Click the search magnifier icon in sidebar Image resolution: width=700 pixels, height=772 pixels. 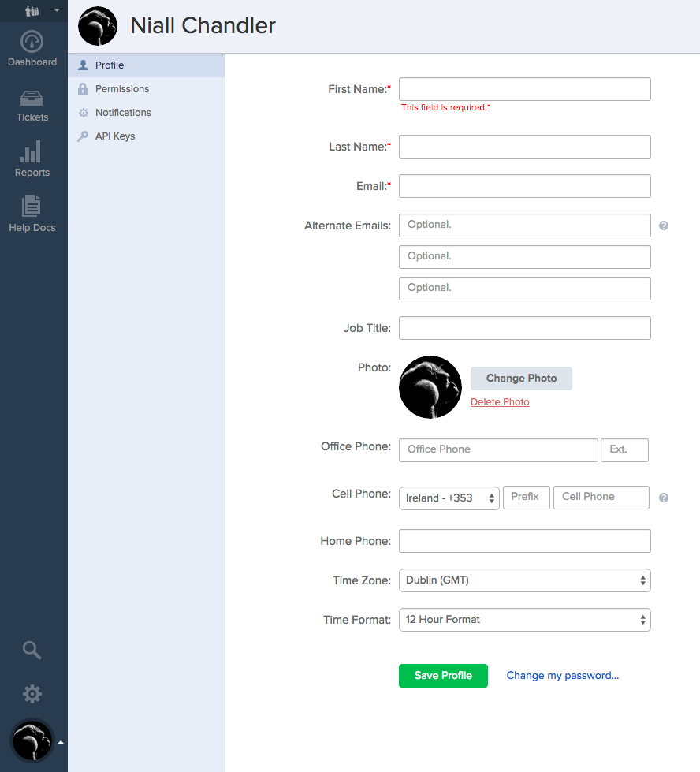point(32,651)
